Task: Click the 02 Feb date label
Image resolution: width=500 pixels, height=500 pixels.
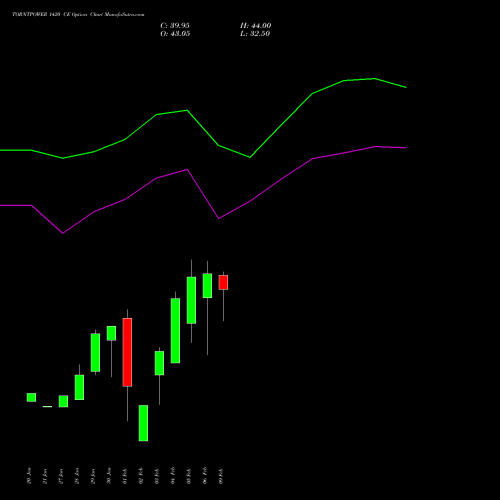Action: pyautogui.click(x=141, y=476)
